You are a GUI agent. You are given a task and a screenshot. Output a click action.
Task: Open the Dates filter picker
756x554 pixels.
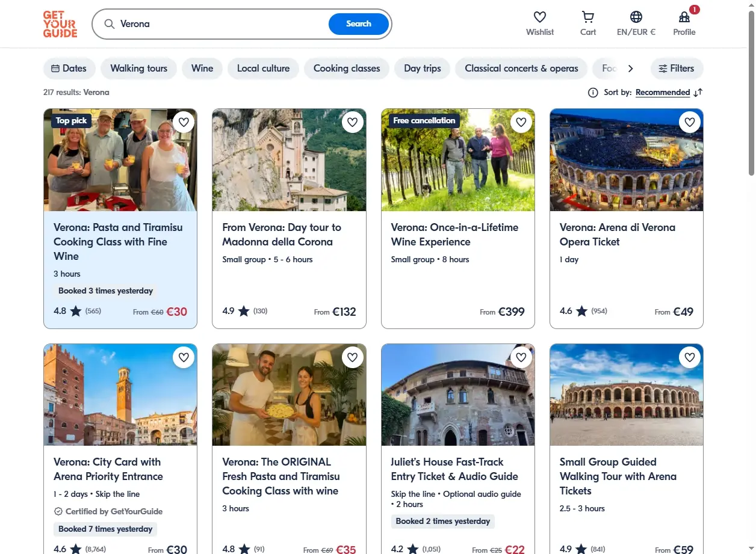(69, 69)
